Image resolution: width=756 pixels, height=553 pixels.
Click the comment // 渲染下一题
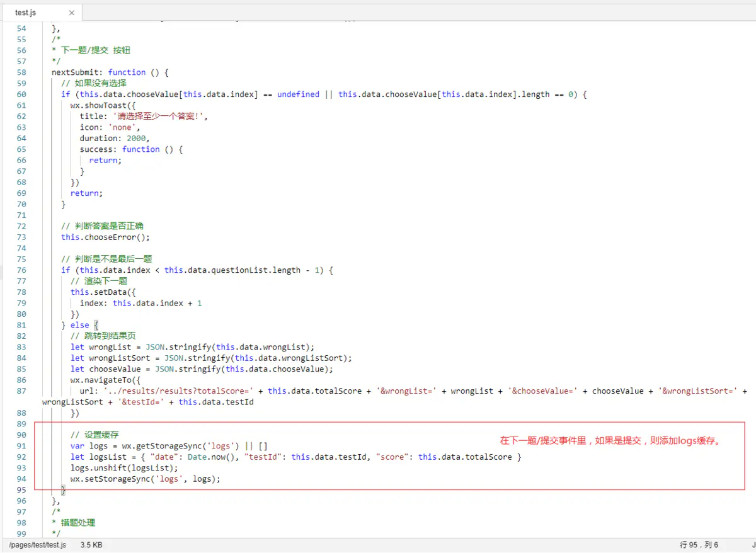(99, 281)
